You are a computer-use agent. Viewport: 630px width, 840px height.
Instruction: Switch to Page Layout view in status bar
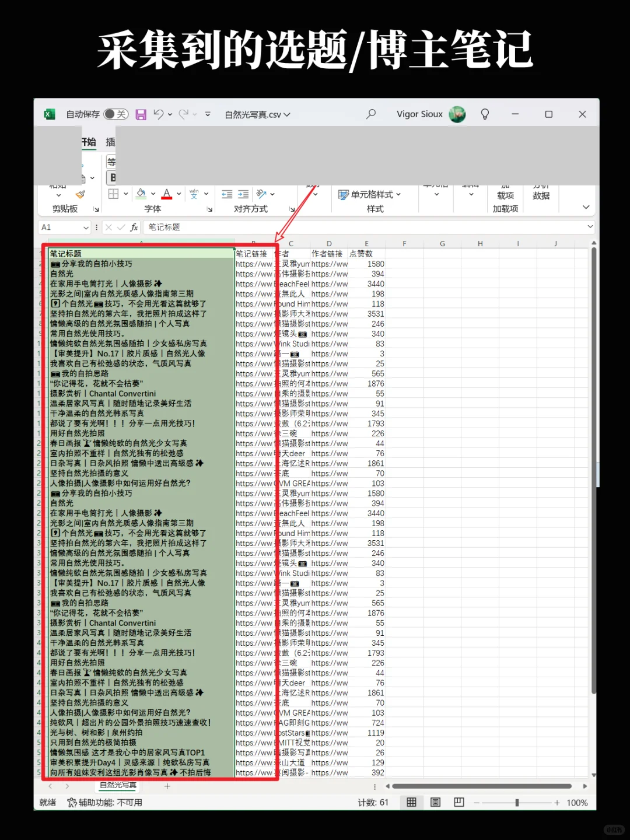435,802
